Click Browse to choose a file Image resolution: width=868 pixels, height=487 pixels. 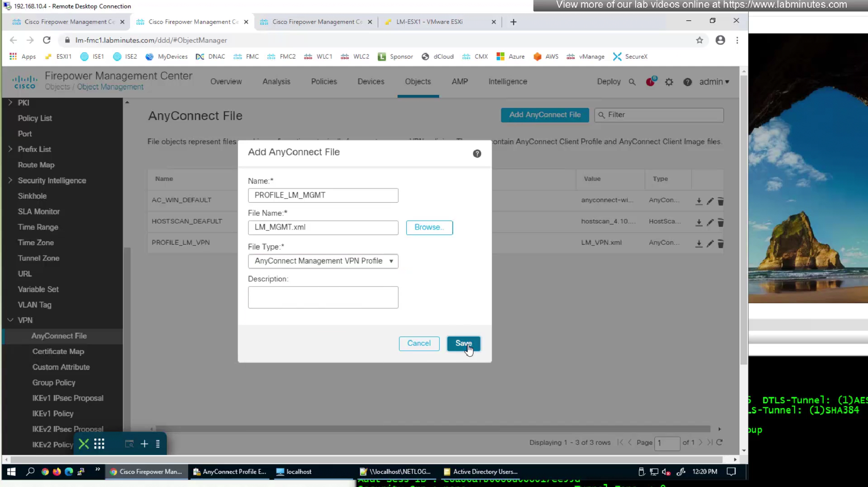429,227
